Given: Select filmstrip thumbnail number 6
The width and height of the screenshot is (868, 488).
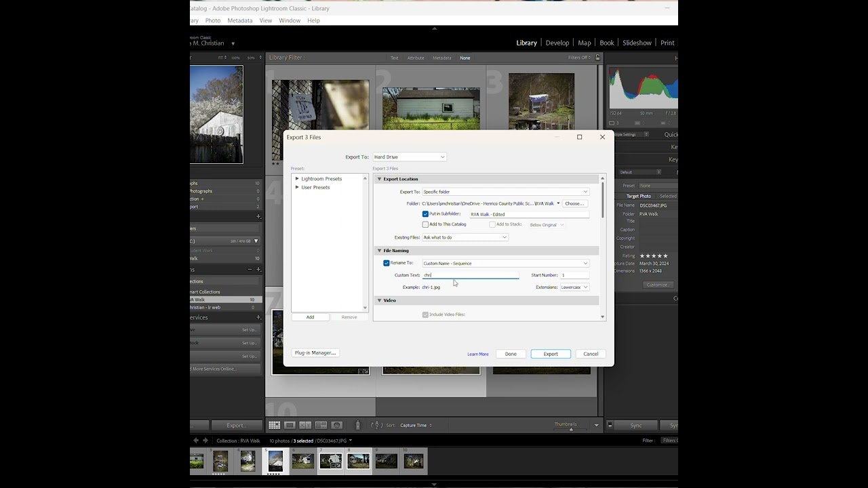Looking at the screenshot, I should 303,462.
